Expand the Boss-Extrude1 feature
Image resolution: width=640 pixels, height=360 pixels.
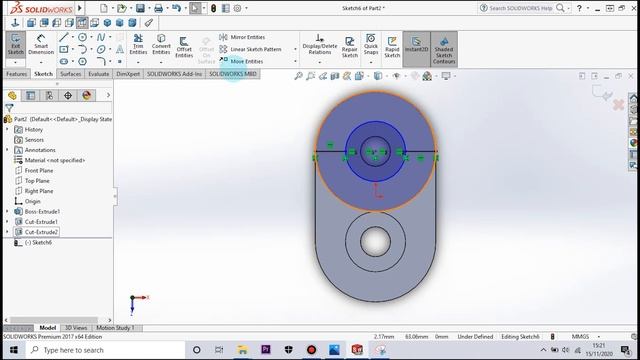7,211
